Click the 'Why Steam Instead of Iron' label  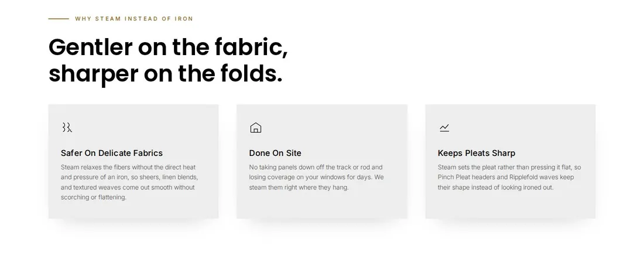(134, 19)
